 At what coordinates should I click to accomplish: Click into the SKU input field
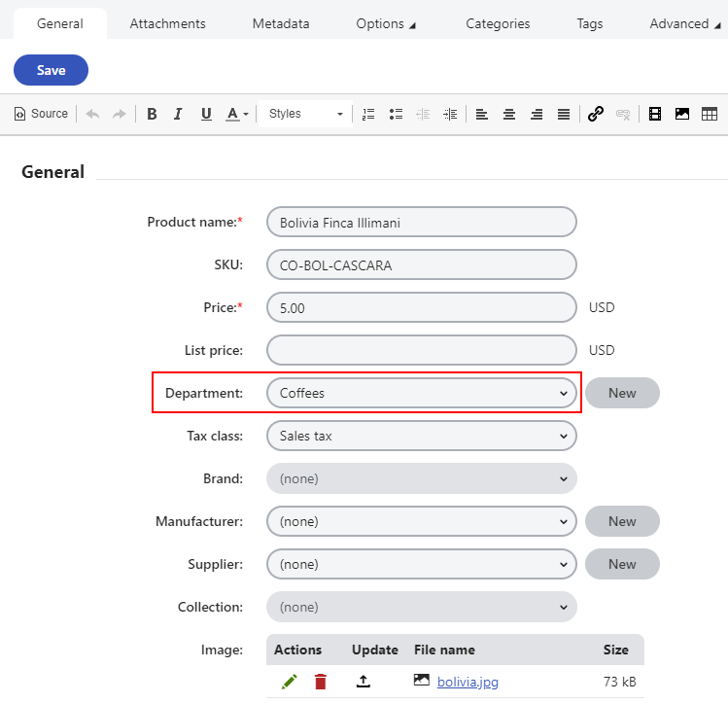pos(421,264)
